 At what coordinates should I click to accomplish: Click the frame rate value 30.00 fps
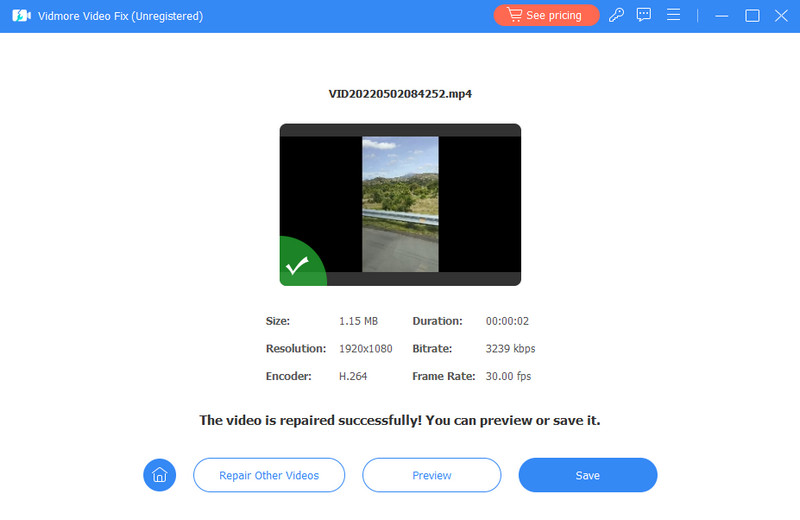click(508, 376)
